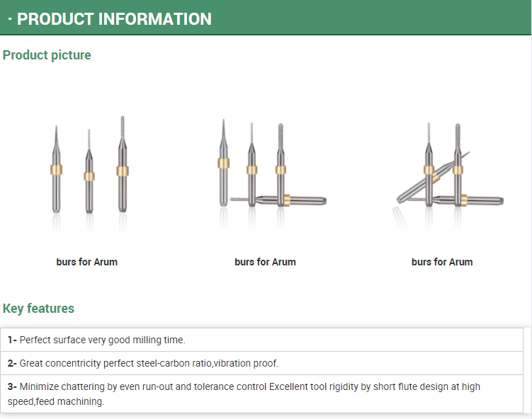Open the left three-bur product image
The width and height of the screenshot is (532, 419).
pyautogui.click(x=88, y=168)
